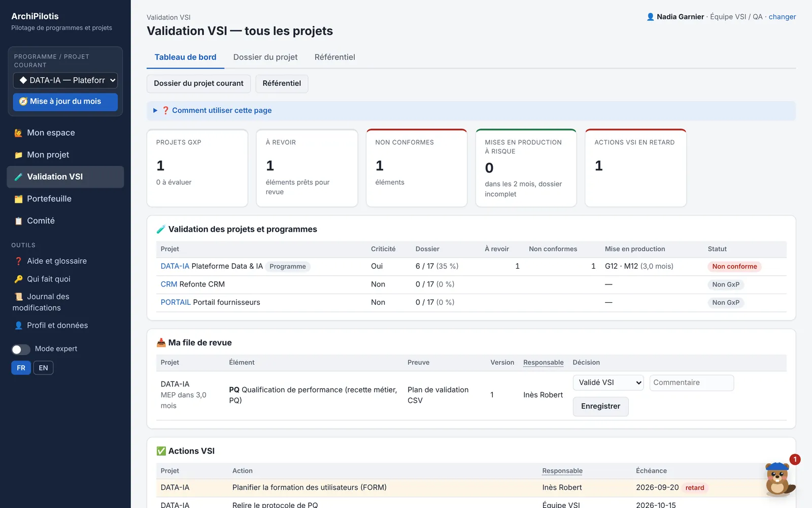Toggle Mode expert switch
Screen dimensions: 812x508
coord(21,349)
